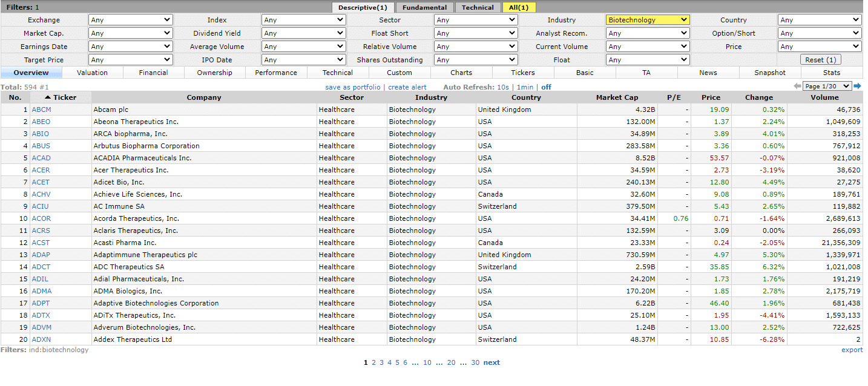Sort by the Change column header

pyautogui.click(x=759, y=97)
